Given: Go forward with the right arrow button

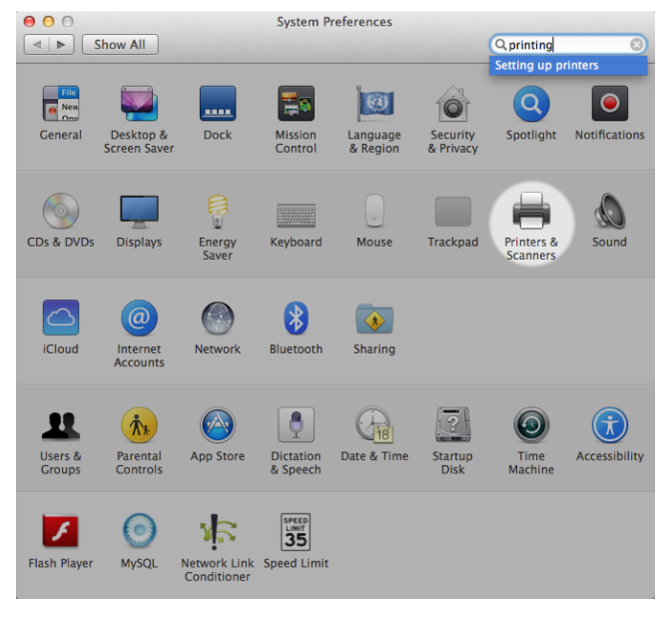Looking at the screenshot, I should [x=61, y=45].
